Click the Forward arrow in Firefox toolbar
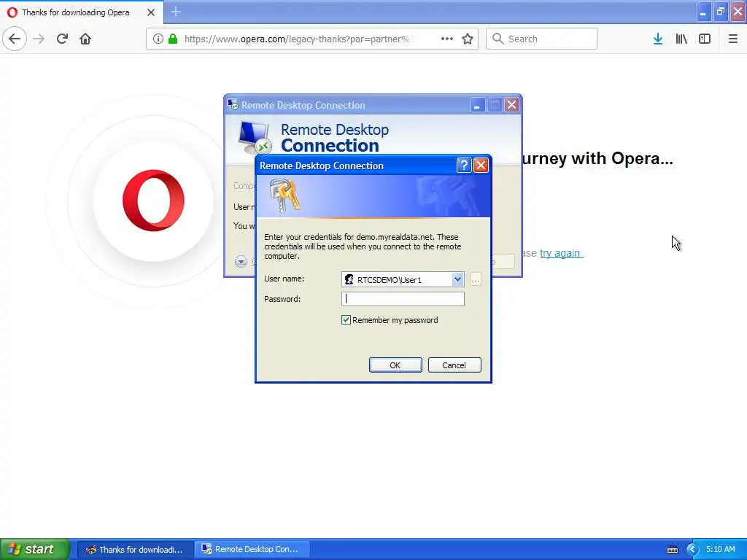The height and width of the screenshot is (560, 747). tap(39, 39)
